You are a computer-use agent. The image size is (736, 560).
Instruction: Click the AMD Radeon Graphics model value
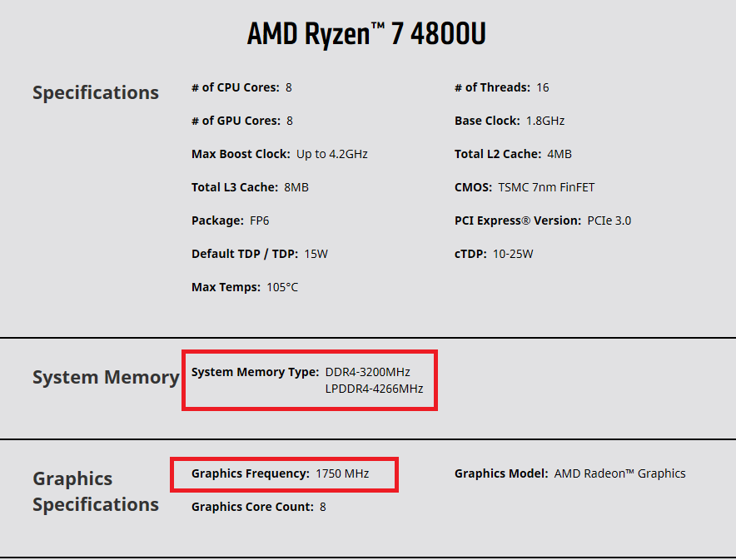coord(619,473)
